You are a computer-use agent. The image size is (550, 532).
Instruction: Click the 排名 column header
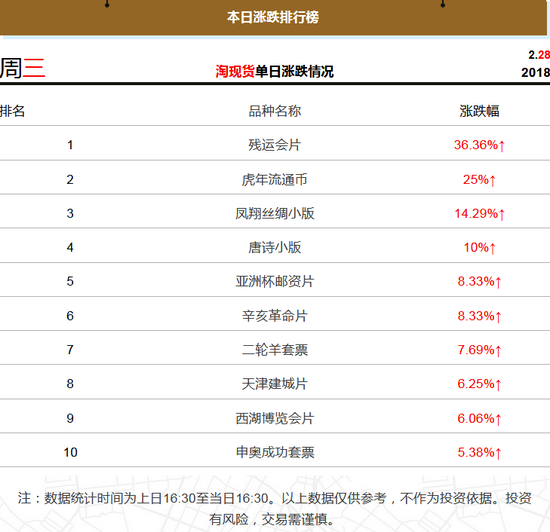pyautogui.click(x=12, y=111)
